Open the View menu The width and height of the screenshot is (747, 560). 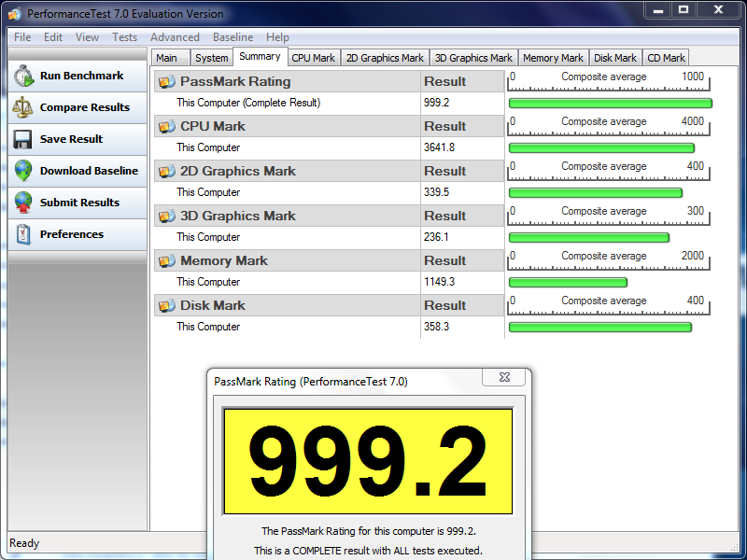[x=87, y=37]
